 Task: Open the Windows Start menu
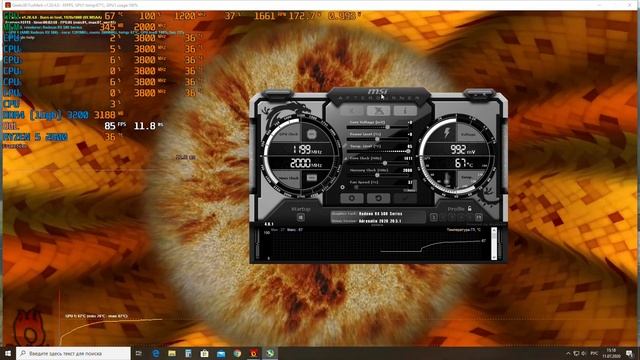8,353
